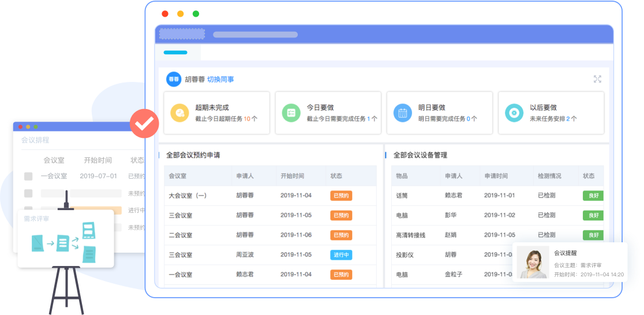Click the fullscreen expand icon
This screenshot has height=315, width=644.
pos(597,79)
